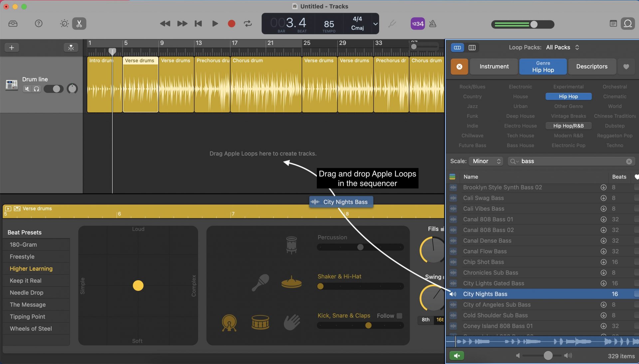The width and height of the screenshot is (639, 364).
Task: Change the Scale from Minor
Action: click(486, 161)
